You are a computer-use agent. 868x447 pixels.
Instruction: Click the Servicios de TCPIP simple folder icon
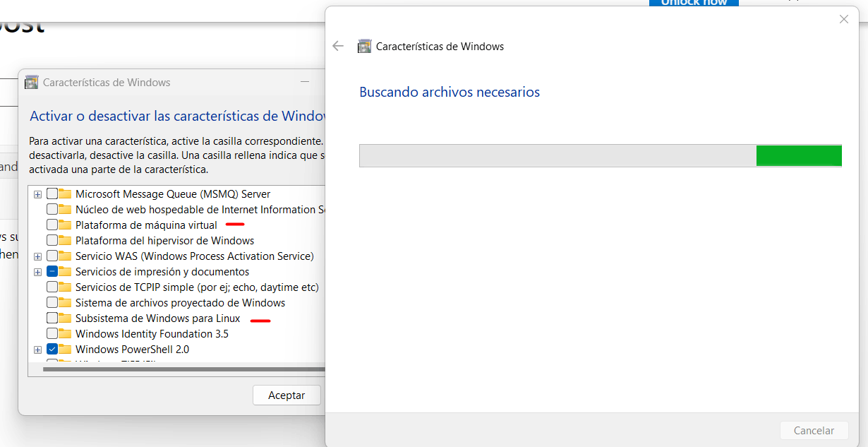(66, 287)
